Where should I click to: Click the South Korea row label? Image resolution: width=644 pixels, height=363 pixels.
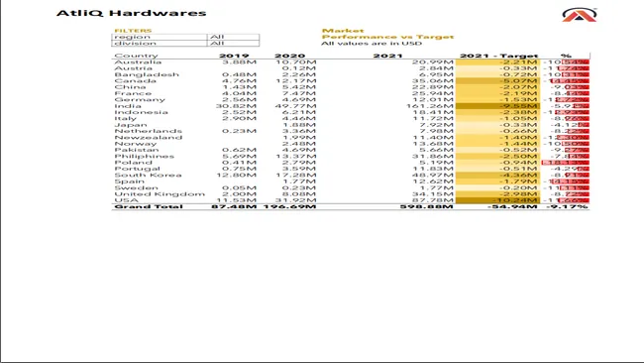tap(148, 176)
